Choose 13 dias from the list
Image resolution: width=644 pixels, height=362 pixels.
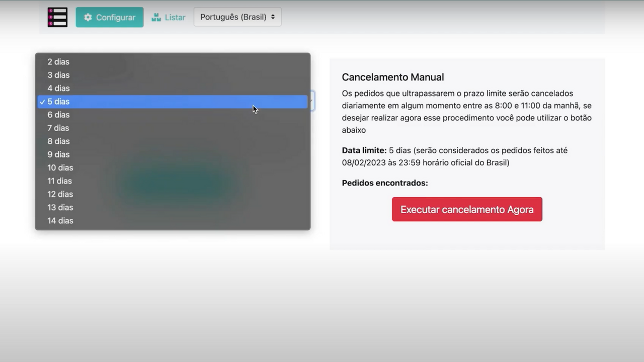(173, 208)
